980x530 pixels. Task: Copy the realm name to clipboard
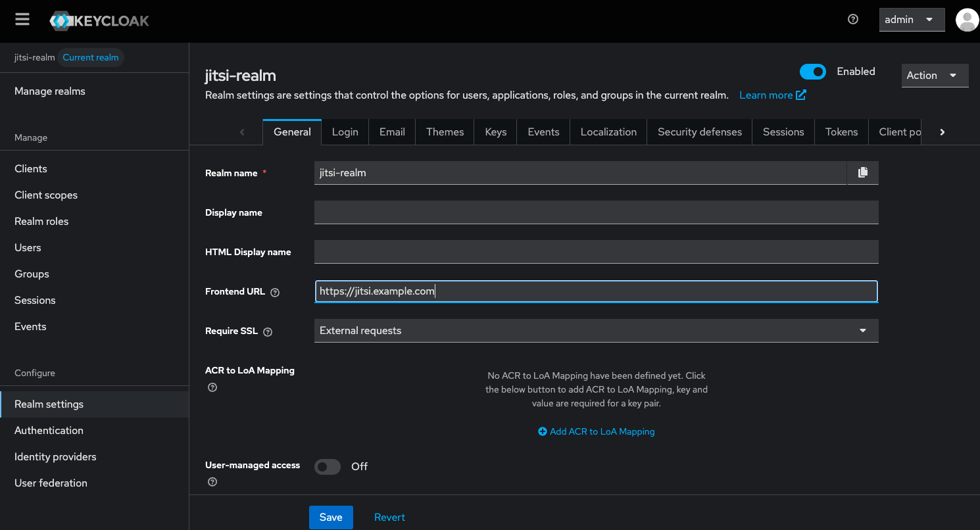point(863,172)
